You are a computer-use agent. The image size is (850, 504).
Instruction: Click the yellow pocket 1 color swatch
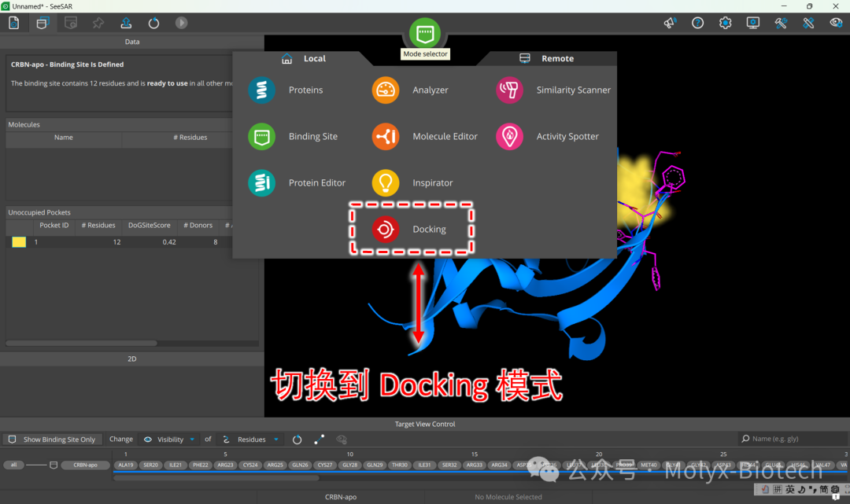point(19,242)
